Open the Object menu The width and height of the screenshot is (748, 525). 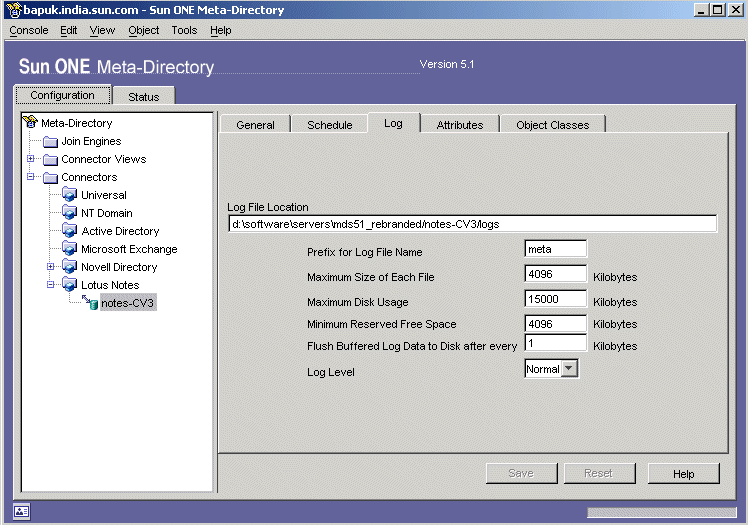[144, 31]
